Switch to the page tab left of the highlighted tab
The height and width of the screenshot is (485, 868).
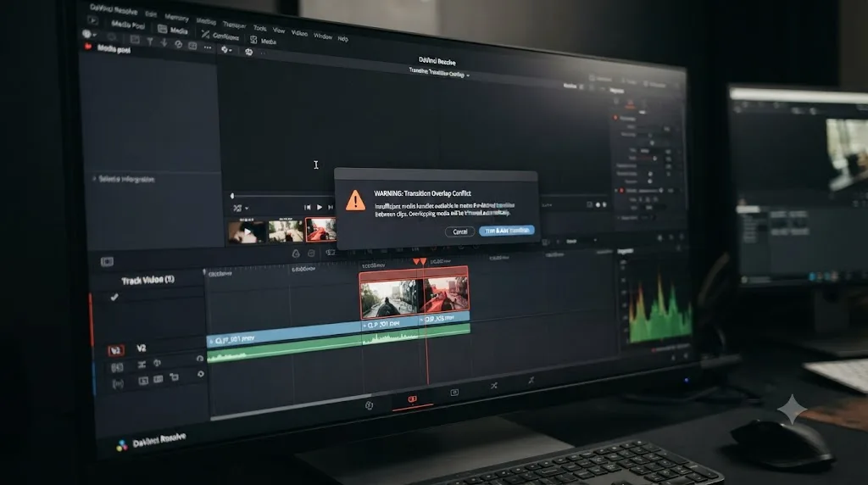tap(370, 406)
